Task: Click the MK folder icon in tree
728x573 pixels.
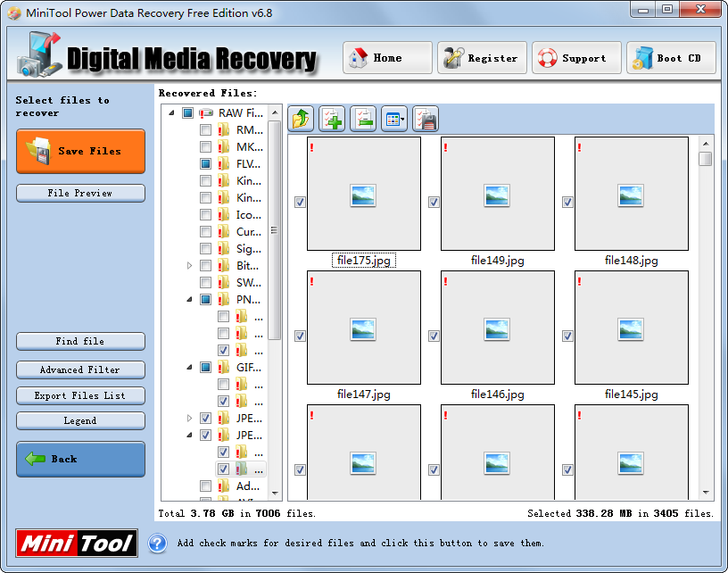Action: tap(224, 146)
